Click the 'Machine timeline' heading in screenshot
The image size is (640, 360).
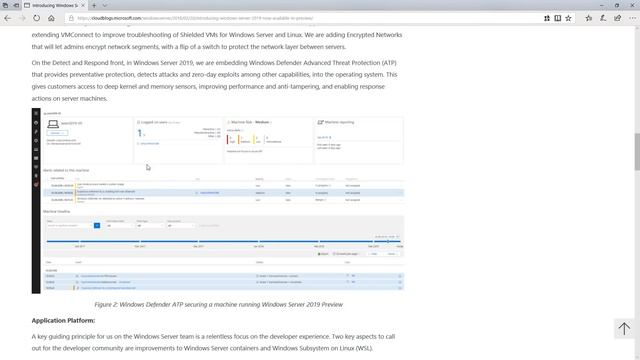[57, 211]
